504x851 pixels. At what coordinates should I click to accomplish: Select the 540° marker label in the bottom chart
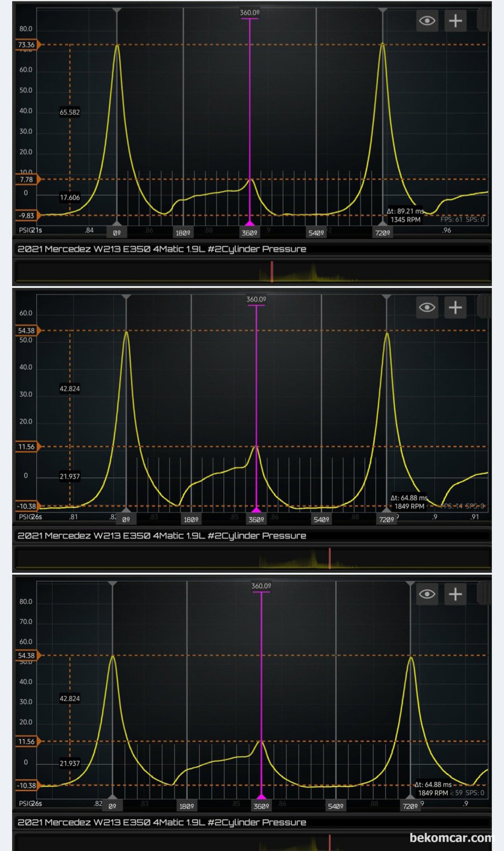336,806
